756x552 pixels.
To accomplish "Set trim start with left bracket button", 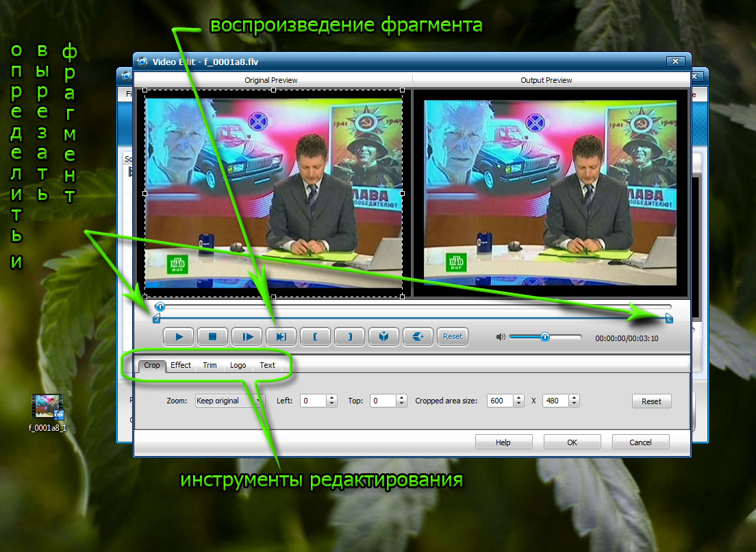I will click(x=316, y=336).
